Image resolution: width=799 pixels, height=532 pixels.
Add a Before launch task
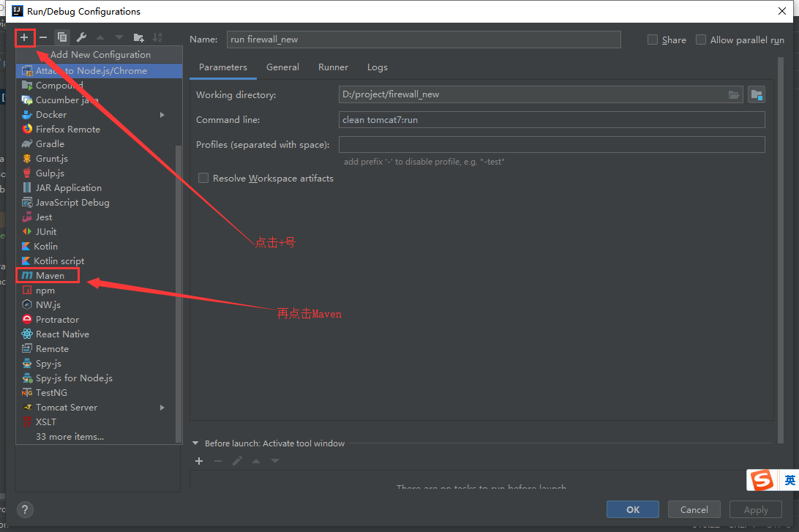(x=199, y=461)
